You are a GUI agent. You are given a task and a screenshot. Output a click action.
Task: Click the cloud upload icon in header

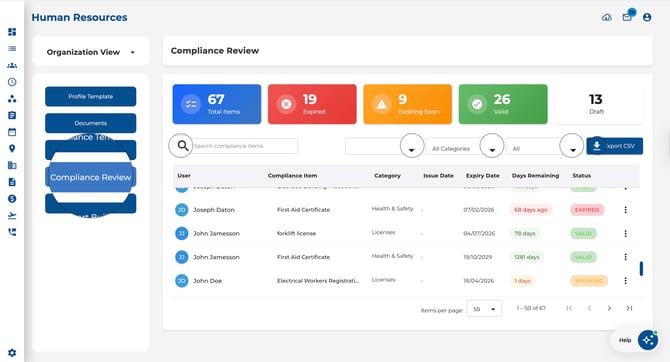tap(607, 18)
